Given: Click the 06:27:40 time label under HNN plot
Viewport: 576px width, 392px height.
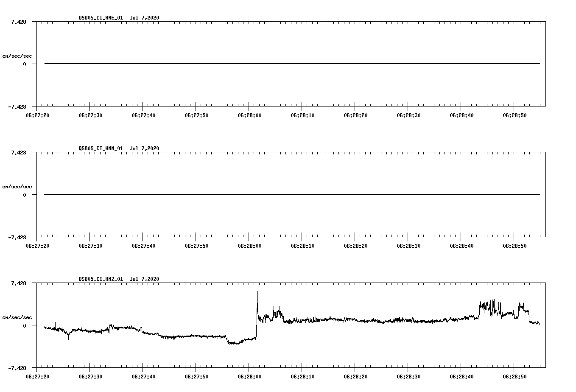Looking at the screenshot, I should (143, 246).
